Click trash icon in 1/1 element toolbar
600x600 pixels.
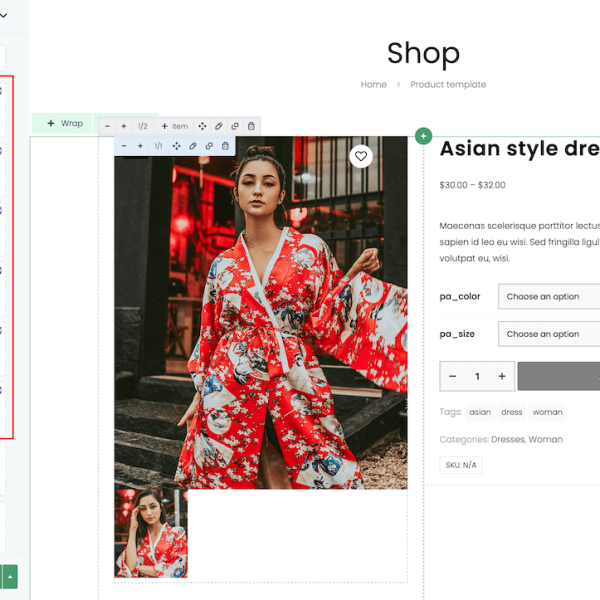225,146
